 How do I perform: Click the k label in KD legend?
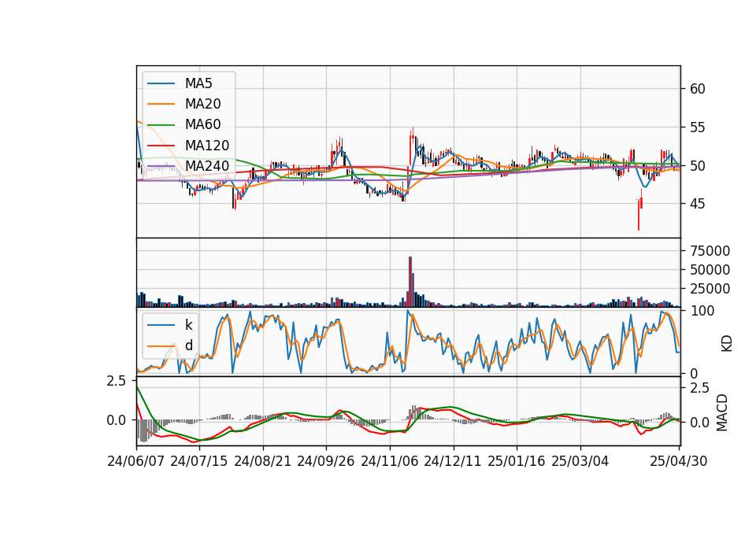coord(188,325)
